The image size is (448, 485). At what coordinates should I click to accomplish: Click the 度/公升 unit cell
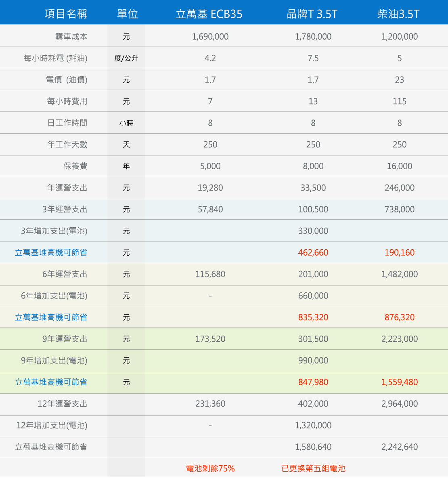(126, 58)
